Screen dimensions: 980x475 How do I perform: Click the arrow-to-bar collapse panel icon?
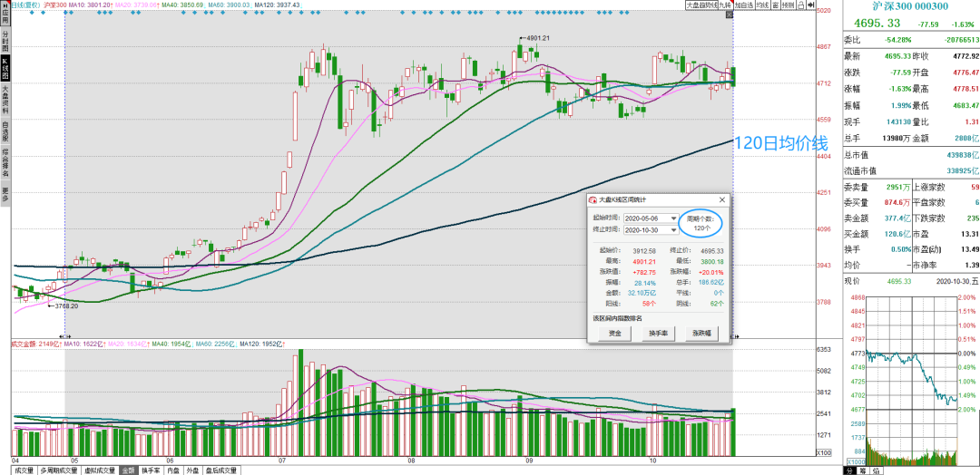pyautogui.click(x=810, y=5)
